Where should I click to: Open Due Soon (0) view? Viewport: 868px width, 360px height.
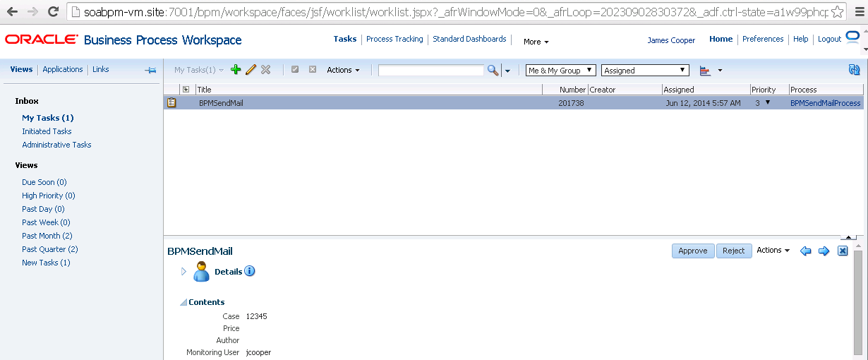44,182
